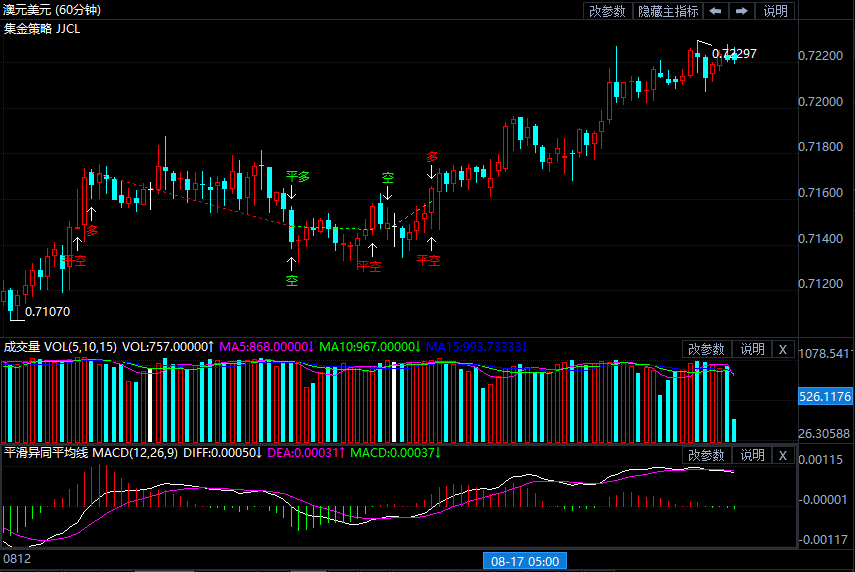Click the 平滑异同平均线 MACD(12,26,9) title
The height and width of the screenshot is (572, 855).
click(91, 453)
